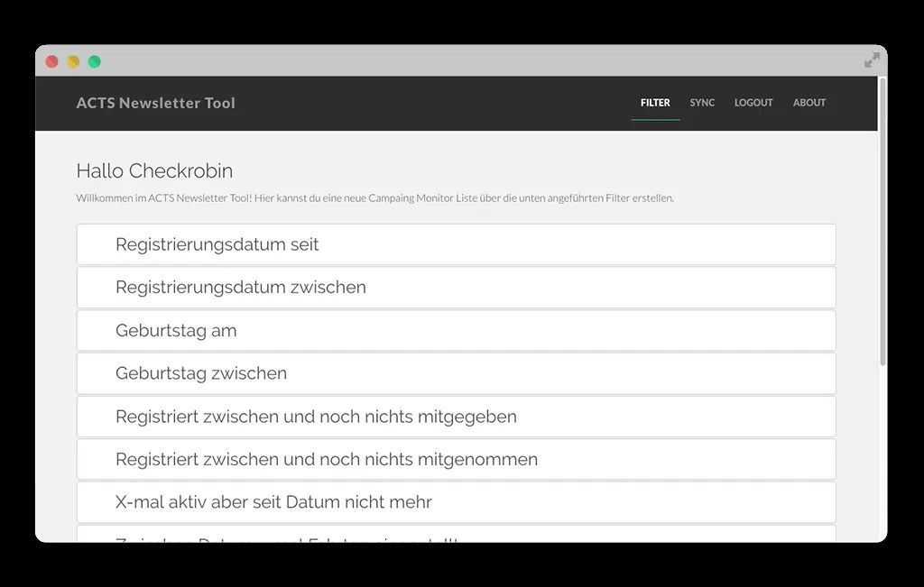Click the green zoom traffic light
Image resolution: width=924 pixels, height=587 pixels.
[x=93, y=60]
